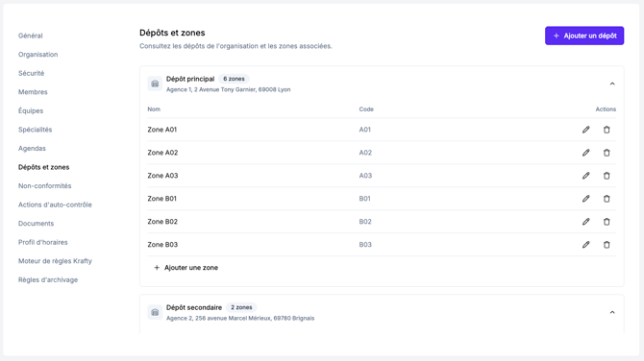Click the Dépôt principal warehouse icon

(x=155, y=84)
